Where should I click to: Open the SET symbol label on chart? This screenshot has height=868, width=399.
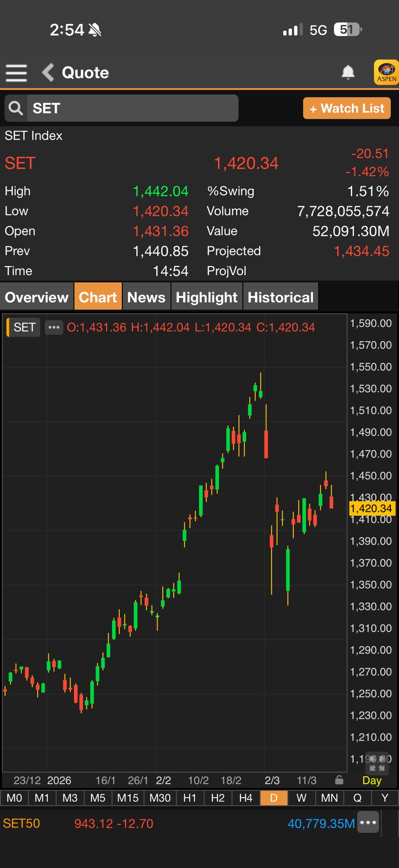click(24, 327)
